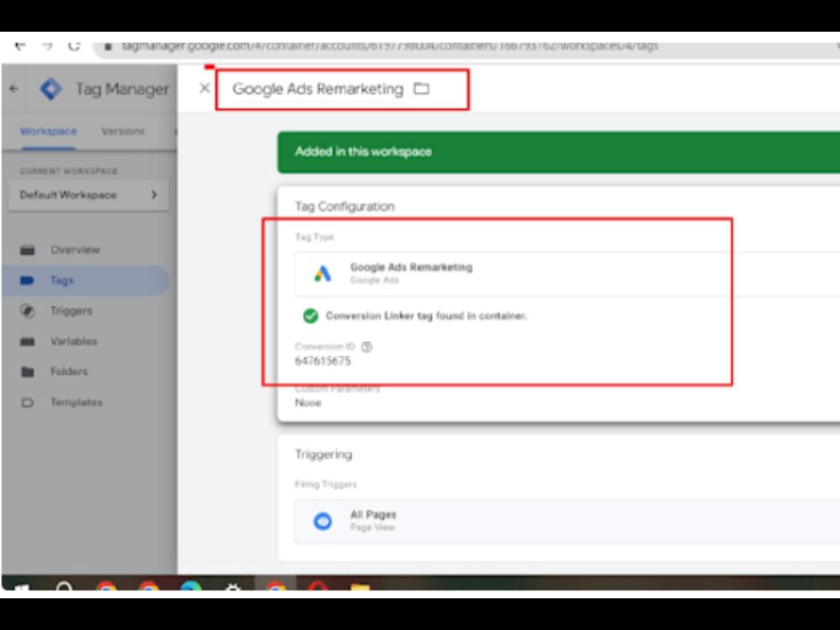Click the browser address bar URL
Viewport: 840px width, 630px height.
390,46
